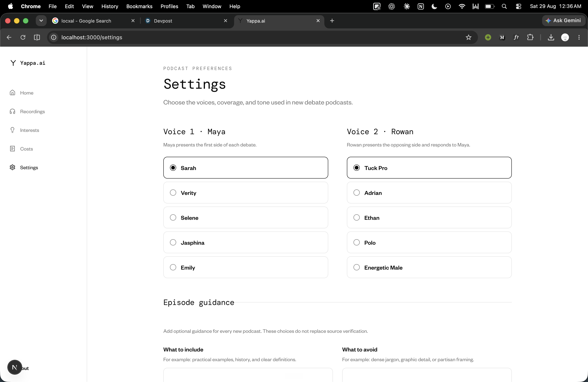Click the green plus extension icon
The height and width of the screenshot is (382, 588).
488,37
